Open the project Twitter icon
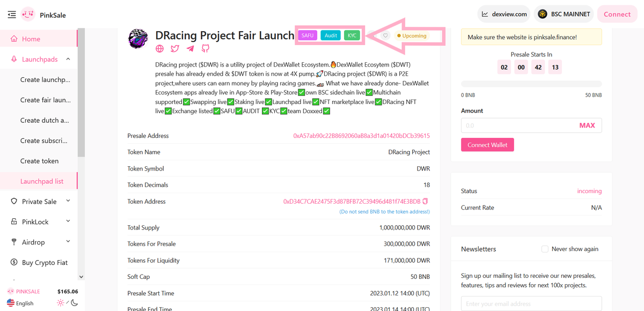644x311 pixels. coord(175,49)
